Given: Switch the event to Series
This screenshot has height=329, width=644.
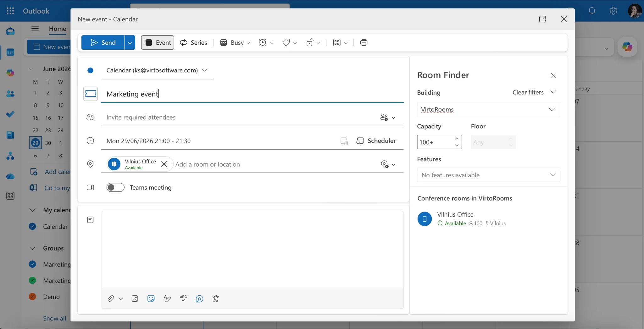Looking at the screenshot, I should pos(193,43).
